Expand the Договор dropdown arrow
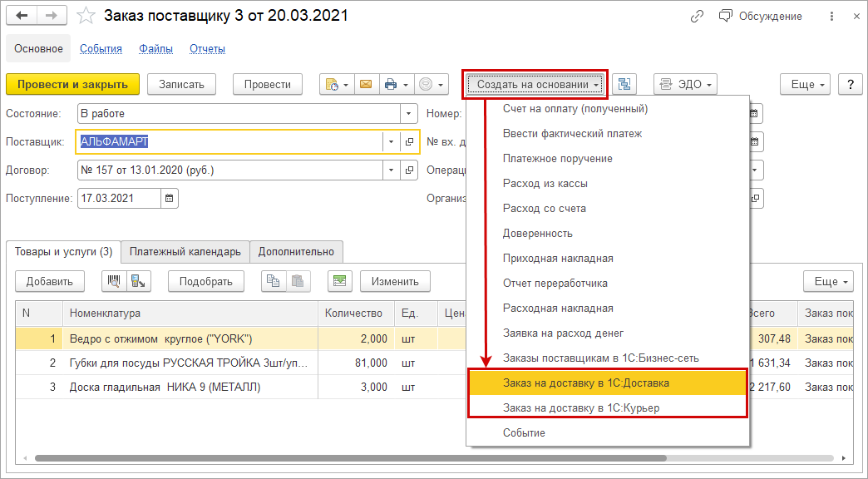Viewport: 868px width, 479px height. click(x=391, y=170)
